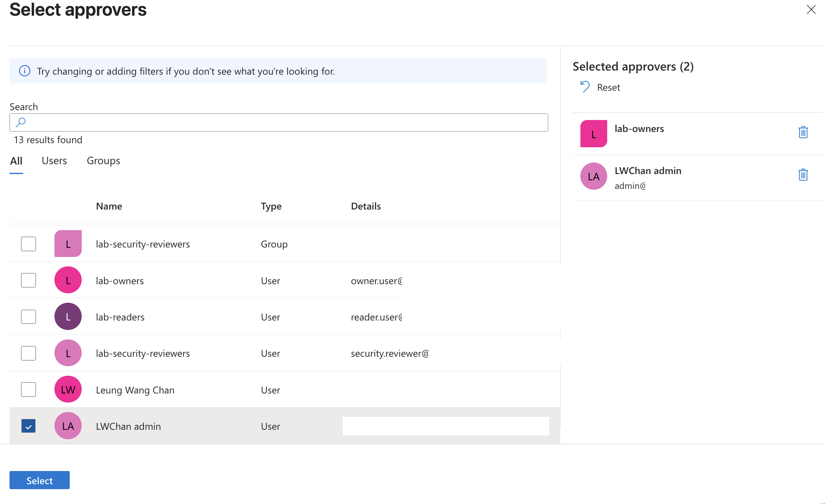
Task: Switch to the All tab
Action: click(16, 161)
